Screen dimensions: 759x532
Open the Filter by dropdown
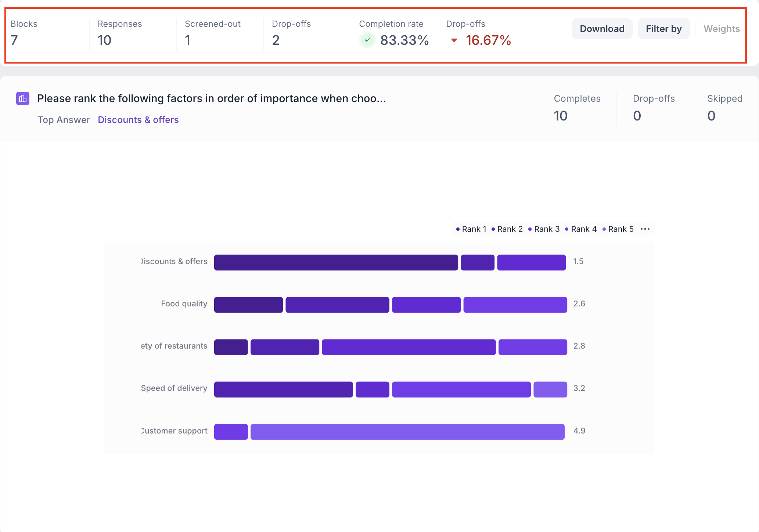coord(663,29)
